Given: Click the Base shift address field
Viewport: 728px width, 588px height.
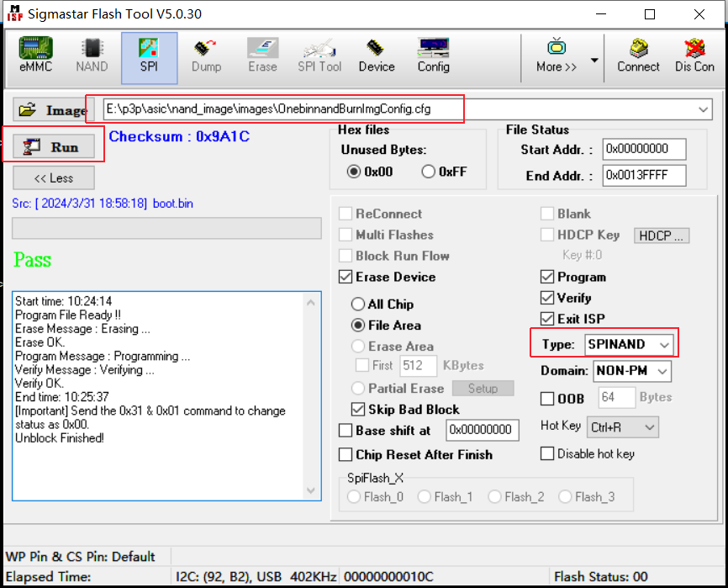Looking at the screenshot, I should [483, 430].
